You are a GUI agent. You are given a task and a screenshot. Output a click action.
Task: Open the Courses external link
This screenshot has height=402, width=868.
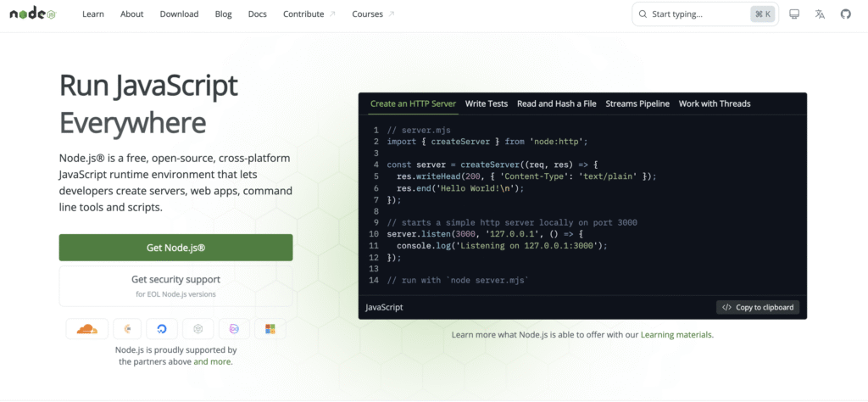pos(373,14)
